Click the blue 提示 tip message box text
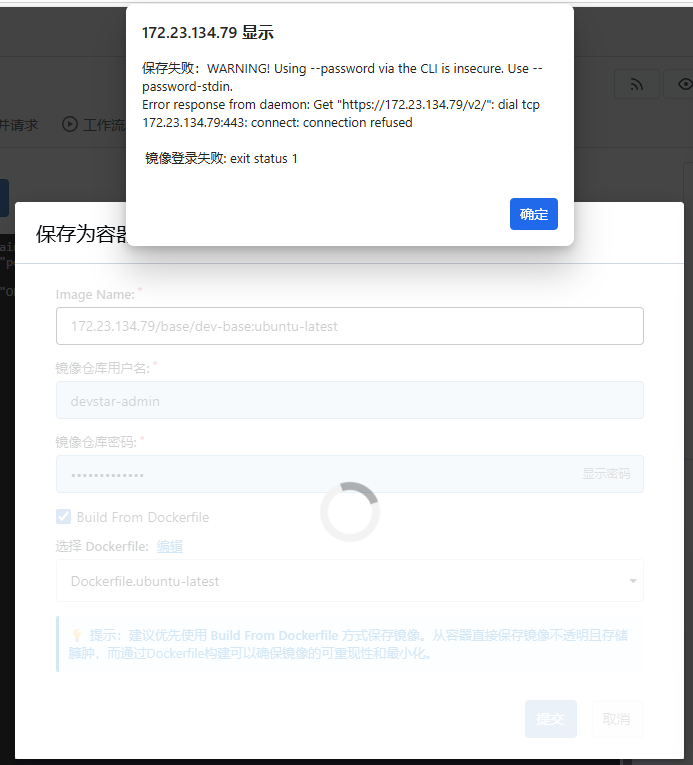This screenshot has width=693, height=765. 360,645
